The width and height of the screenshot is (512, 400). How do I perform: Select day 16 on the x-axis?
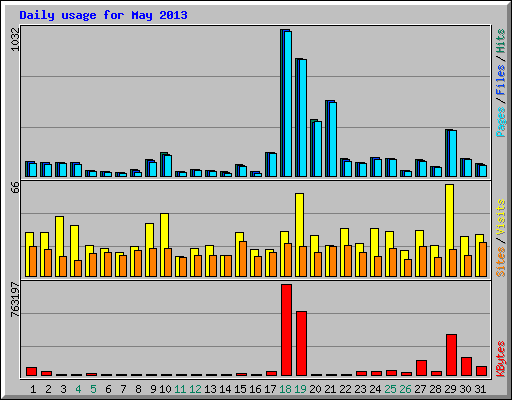point(255,389)
